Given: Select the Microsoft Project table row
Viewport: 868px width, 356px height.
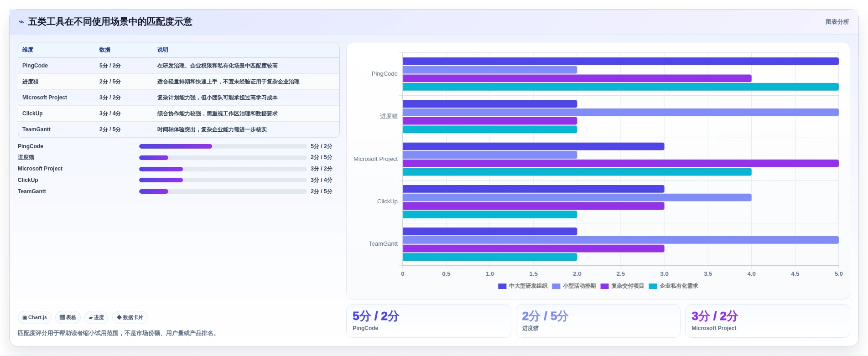Looking at the screenshot, I should point(179,98).
